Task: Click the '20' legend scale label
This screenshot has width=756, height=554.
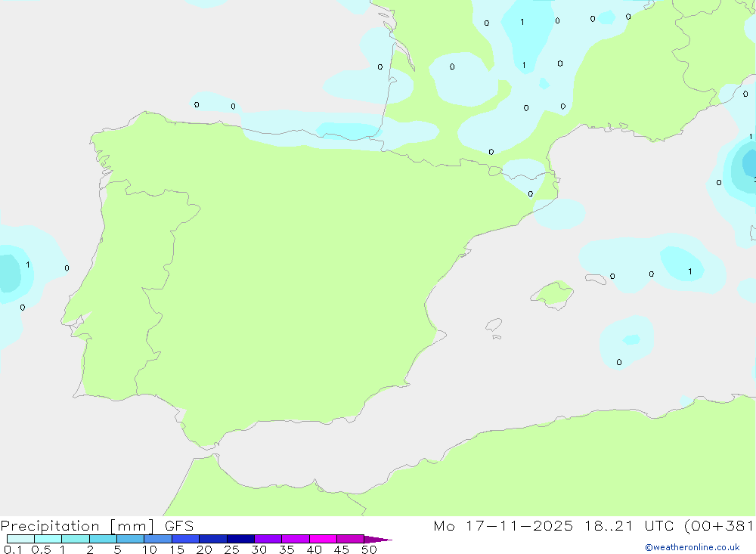Action: [x=204, y=549]
